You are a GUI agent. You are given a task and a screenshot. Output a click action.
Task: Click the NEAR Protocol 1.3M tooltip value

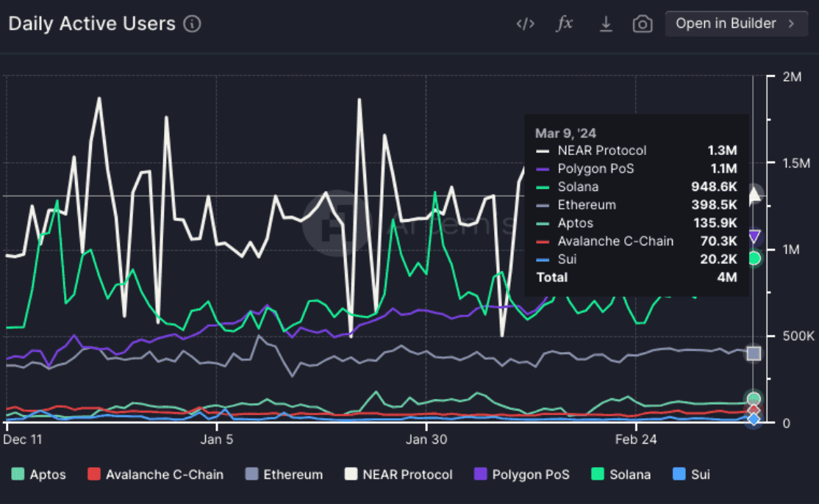(x=723, y=151)
